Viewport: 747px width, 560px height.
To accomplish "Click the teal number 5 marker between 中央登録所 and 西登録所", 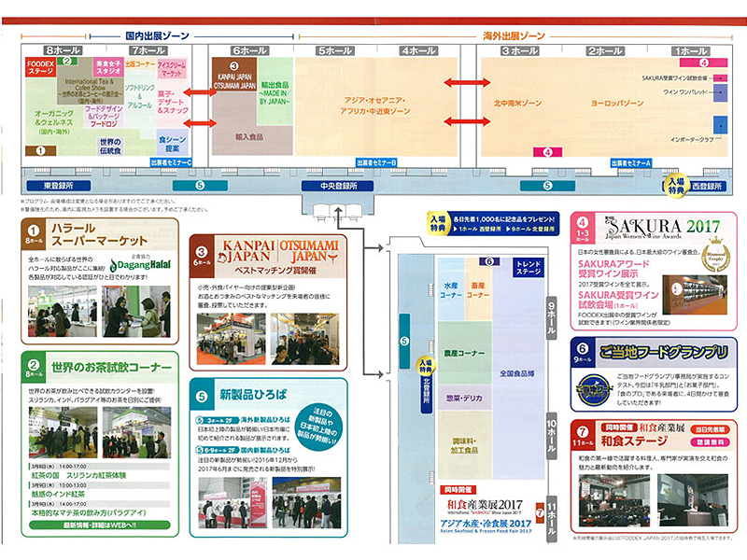I will click(547, 186).
